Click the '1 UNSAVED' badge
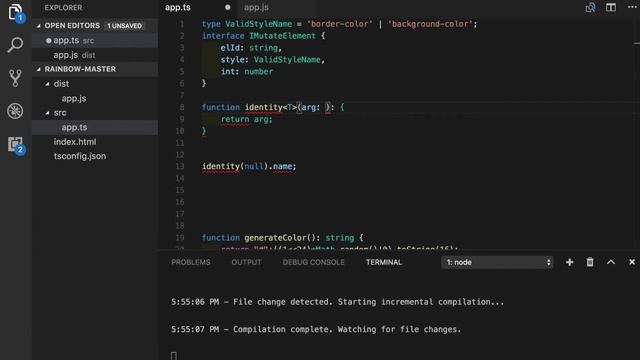 [x=124, y=26]
